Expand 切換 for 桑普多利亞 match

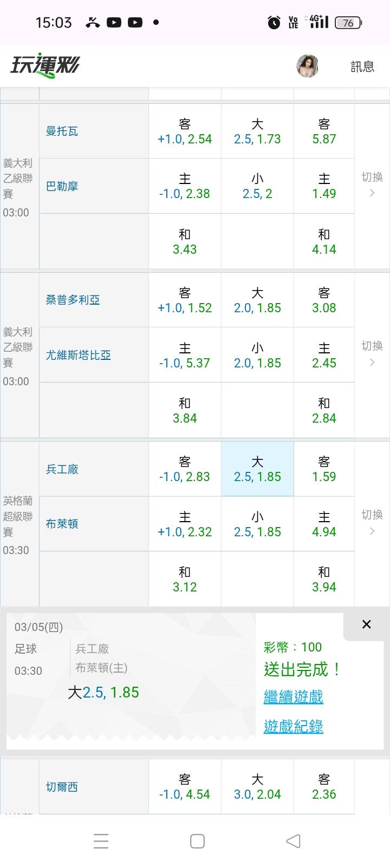point(372,353)
